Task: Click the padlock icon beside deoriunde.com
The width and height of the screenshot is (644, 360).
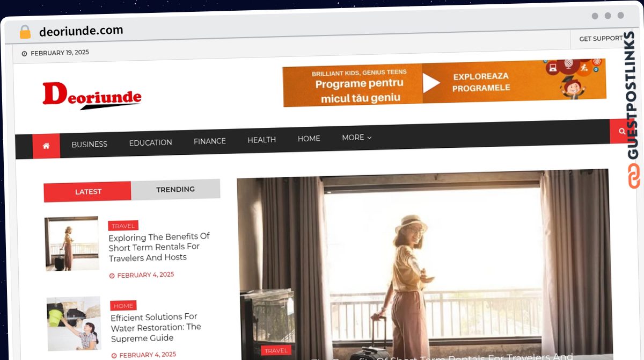Action: [25, 32]
